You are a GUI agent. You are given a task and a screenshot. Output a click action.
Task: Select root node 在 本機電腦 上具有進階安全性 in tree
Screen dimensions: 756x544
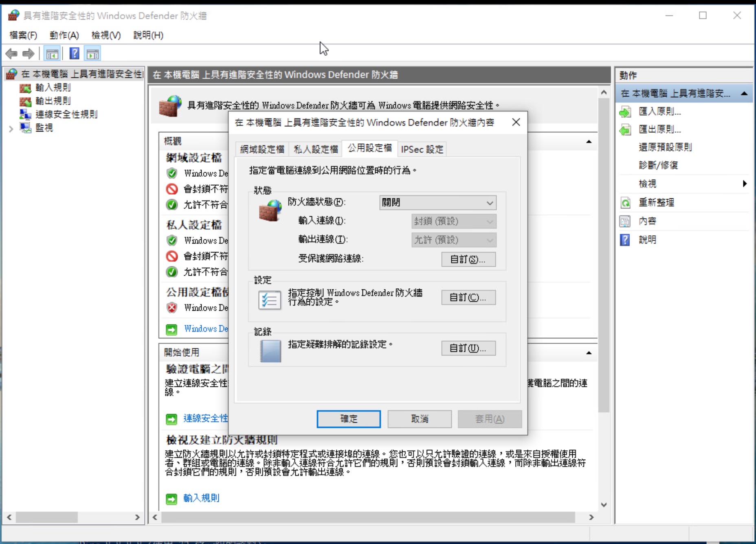(x=81, y=74)
